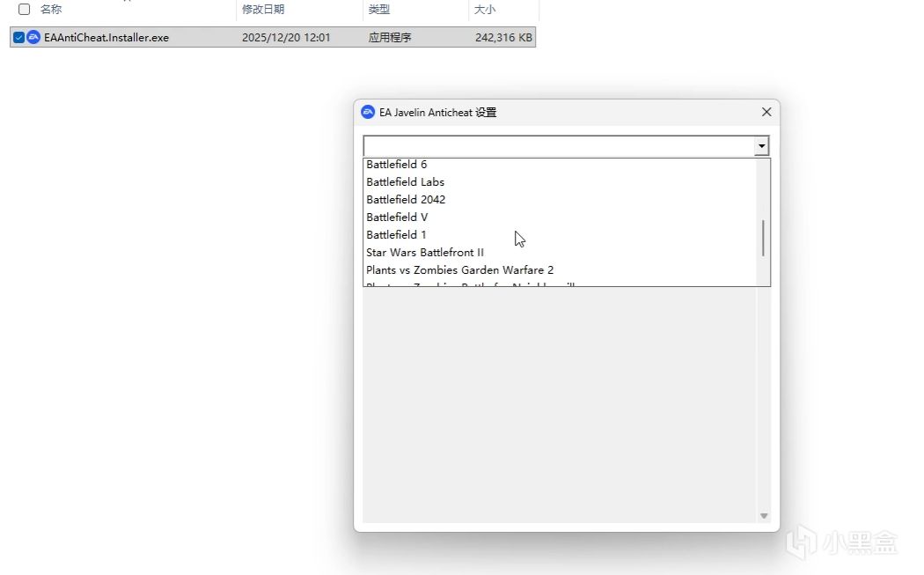This screenshot has width=924, height=575.
Task: Sort files by 类型 column header
Action: click(379, 10)
